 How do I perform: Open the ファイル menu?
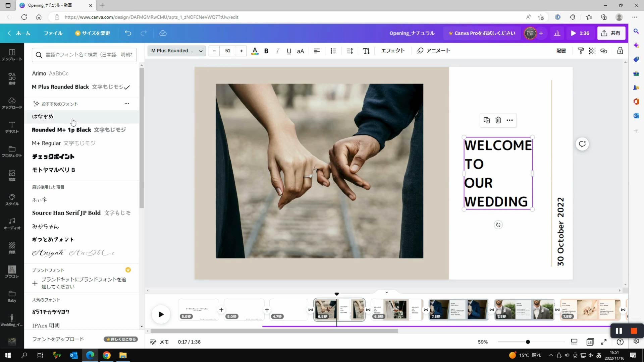tap(53, 33)
